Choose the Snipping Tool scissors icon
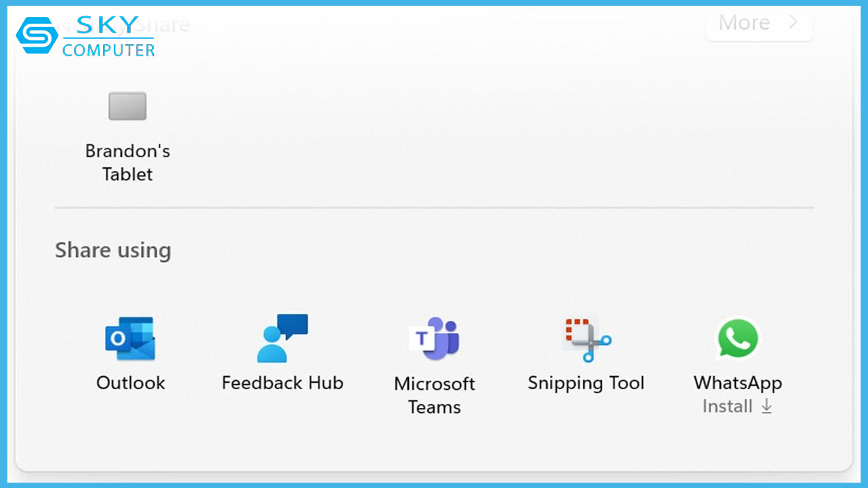868x488 pixels. coord(587,338)
